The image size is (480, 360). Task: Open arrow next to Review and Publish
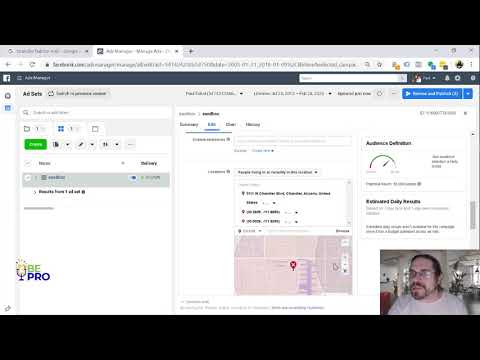tap(468, 94)
